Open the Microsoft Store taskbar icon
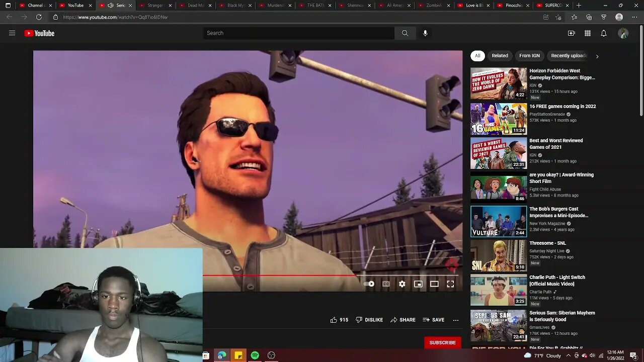 point(206,355)
